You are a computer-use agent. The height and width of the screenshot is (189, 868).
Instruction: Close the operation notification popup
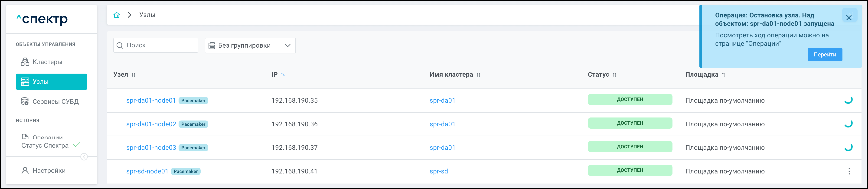(x=849, y=17)
